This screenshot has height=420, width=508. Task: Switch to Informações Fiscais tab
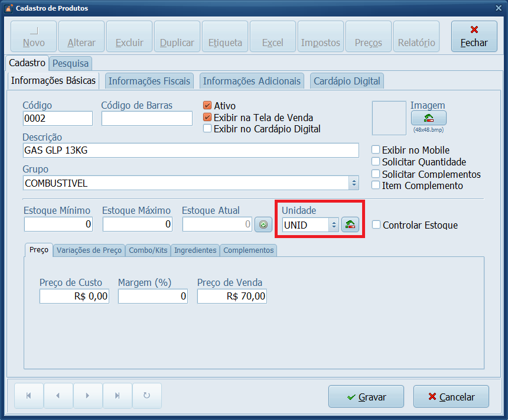[x=149, y=81]
